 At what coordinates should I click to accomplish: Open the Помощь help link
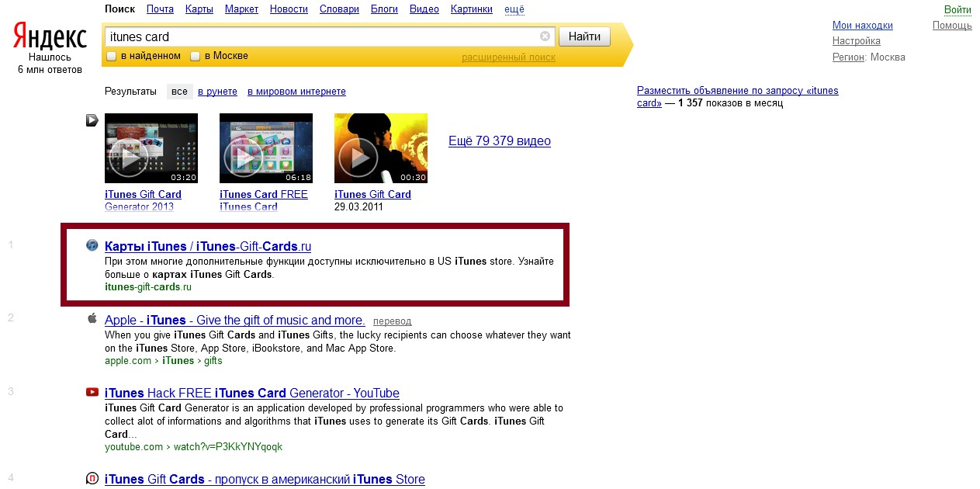[x=952, y=26]
